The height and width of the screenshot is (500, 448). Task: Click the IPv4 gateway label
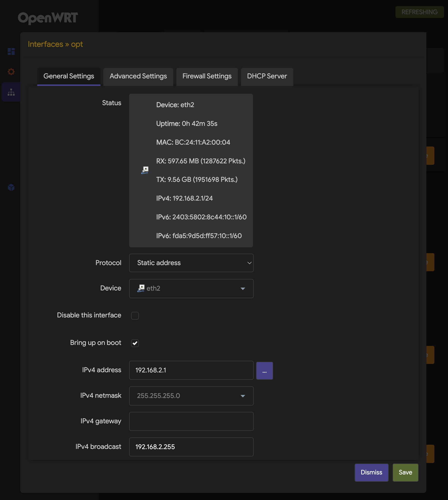point(101,421)
